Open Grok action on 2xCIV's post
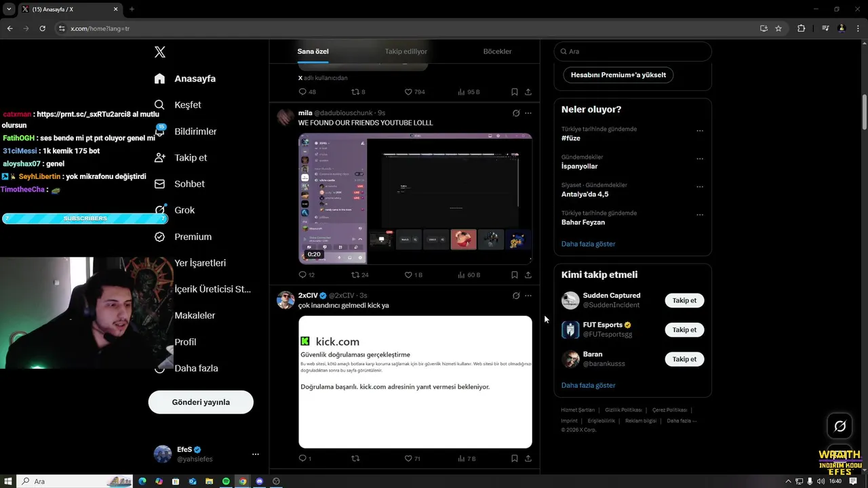This screenshot has width=868, height=488. click(x=516, y=296)
